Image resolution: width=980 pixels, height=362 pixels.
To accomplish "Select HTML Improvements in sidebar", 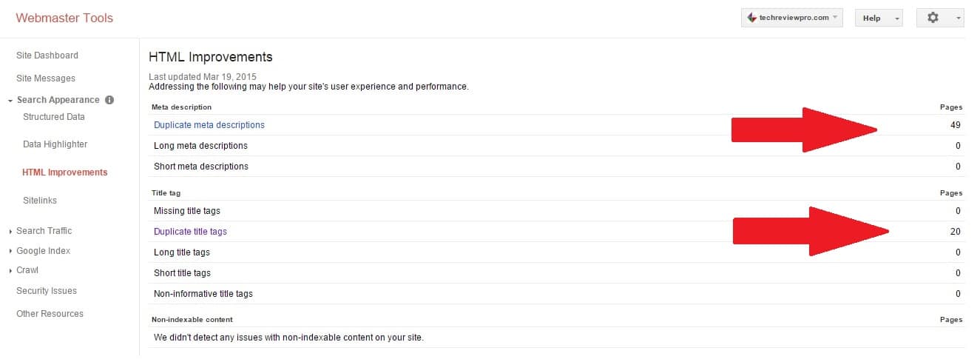I will pos(65,172).
